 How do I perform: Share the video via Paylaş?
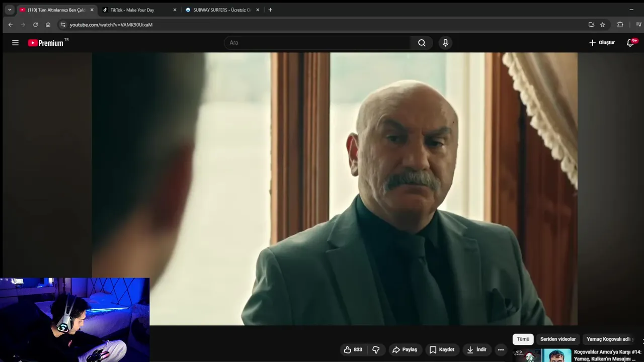click(x=405, y=349)
